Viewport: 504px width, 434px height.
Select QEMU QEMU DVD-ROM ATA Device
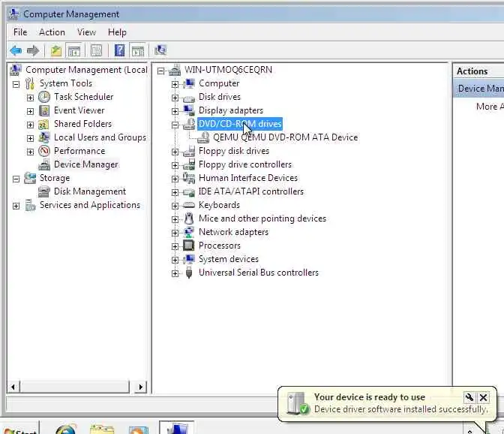tap(286, 137)
